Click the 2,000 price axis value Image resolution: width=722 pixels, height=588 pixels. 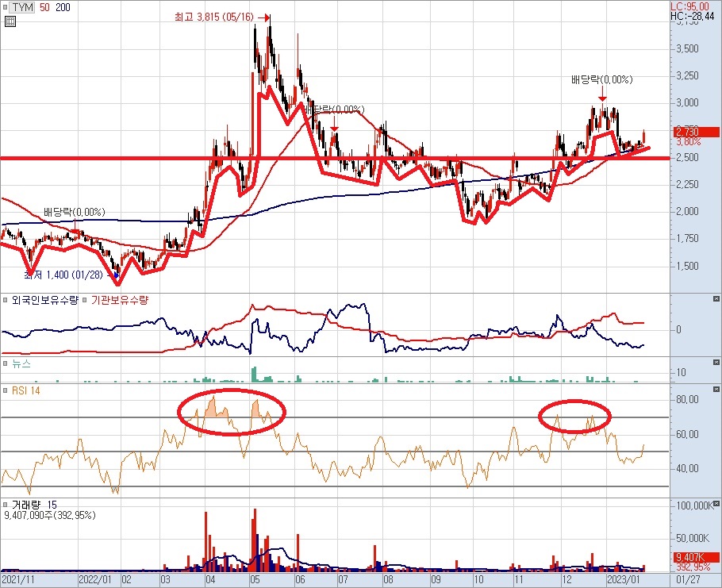coord(687,212)
